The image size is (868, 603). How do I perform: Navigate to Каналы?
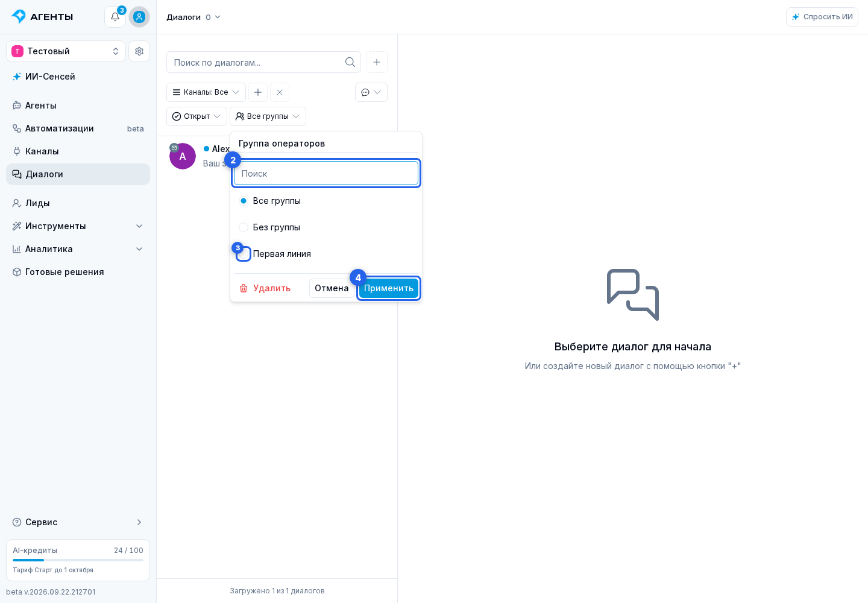pos(78,151)
